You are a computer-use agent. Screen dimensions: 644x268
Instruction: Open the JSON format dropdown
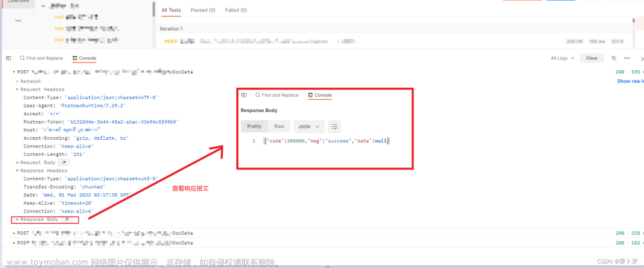click(x=309, y=127)
